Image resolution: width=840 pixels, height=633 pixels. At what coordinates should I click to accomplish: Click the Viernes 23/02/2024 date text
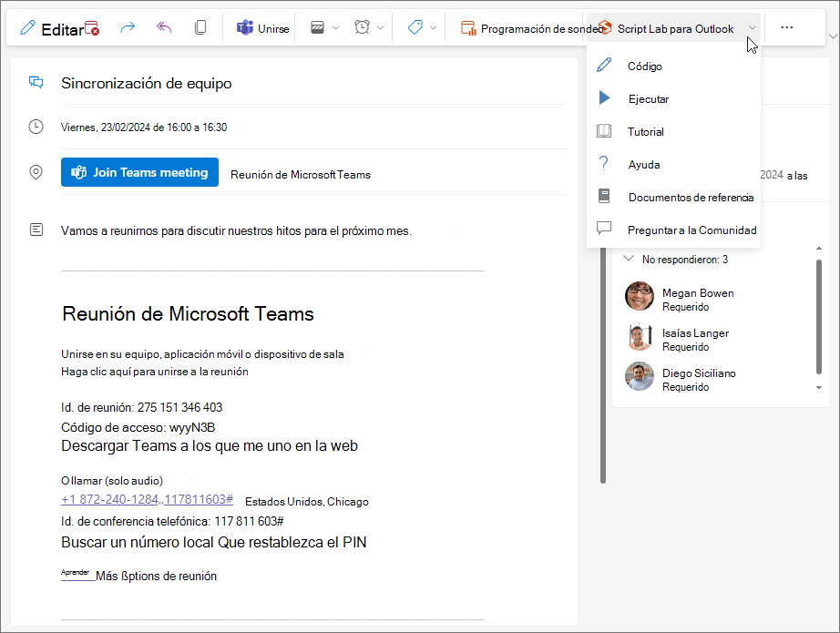pyautogui.click(x=144, y=128)
